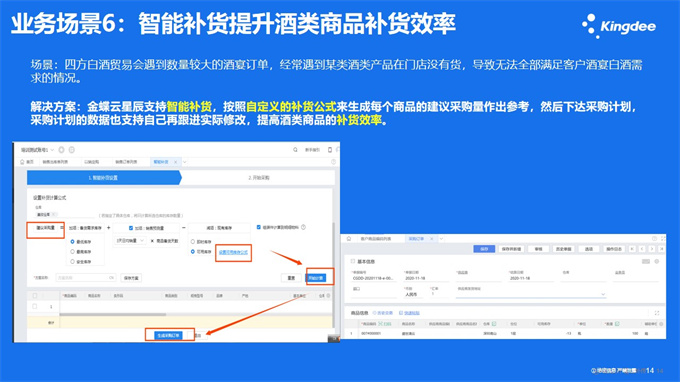Click the 保存方案 button
This screenshot has height=382, width=680.
pos(131,278)
